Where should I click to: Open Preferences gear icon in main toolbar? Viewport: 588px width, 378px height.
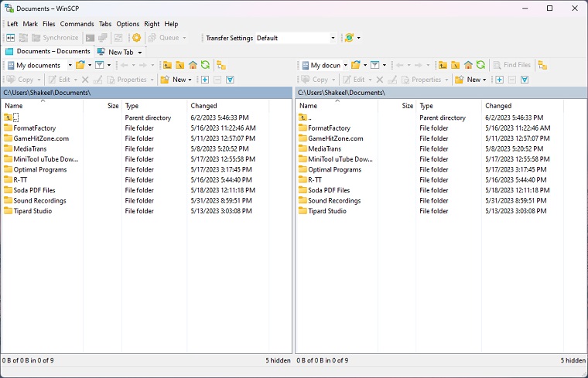[137, 38]
